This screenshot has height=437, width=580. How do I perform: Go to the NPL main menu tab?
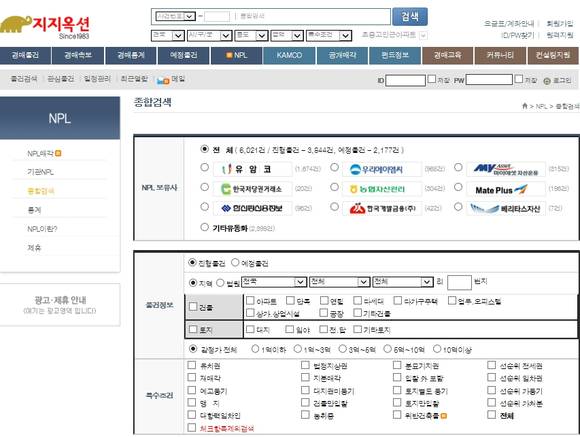pyautogui.click(x=236, y=56)
